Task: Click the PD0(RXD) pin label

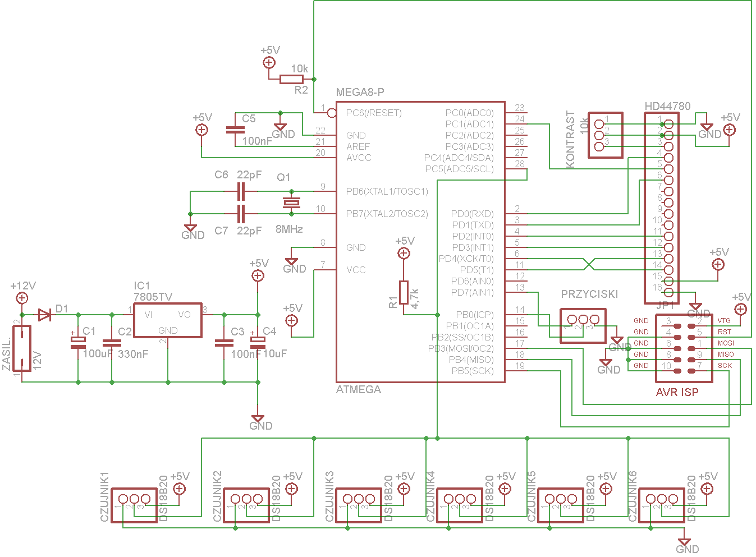Action: [x=473, y=214]
